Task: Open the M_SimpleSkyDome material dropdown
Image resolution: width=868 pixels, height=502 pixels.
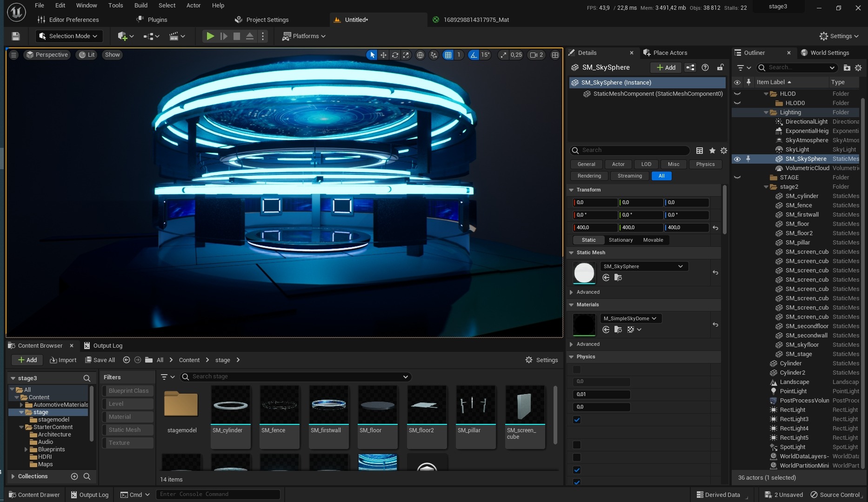Action: [x=631, y=318]
